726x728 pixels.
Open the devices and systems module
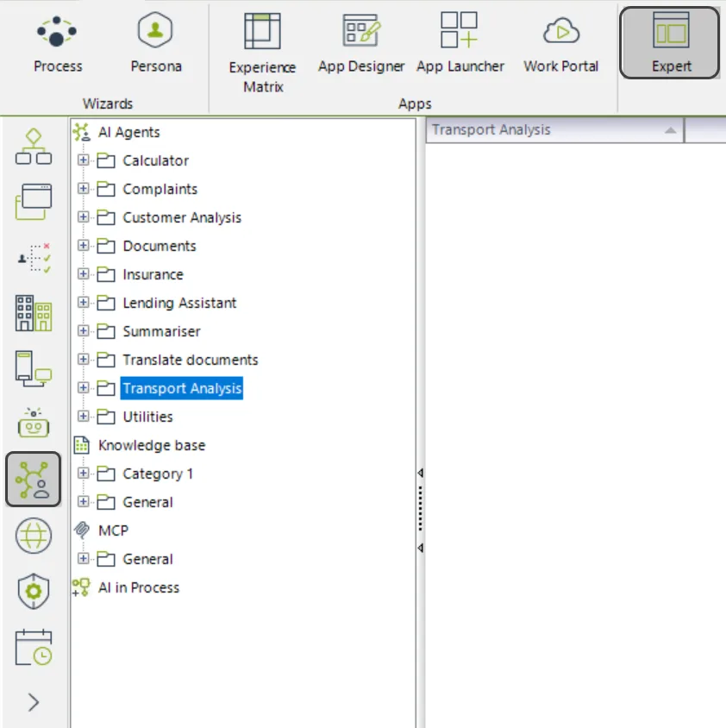tap(34, 368)
